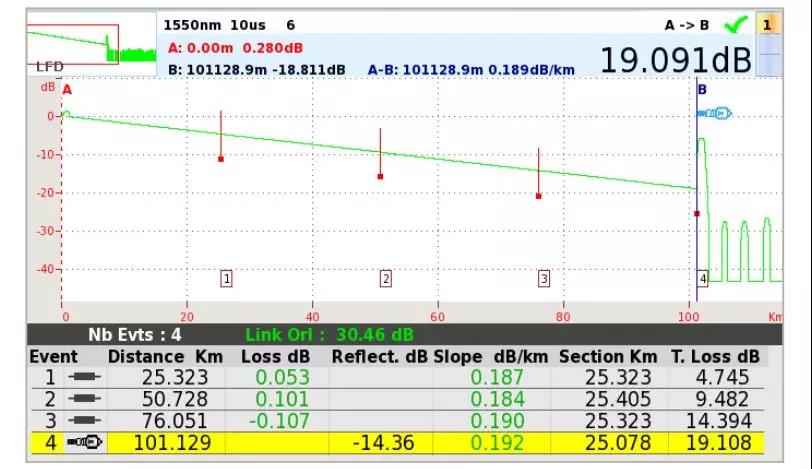
Task: Select event marker 2 on the trace graph
Action: pyautogui.click(x=385, y=279)
